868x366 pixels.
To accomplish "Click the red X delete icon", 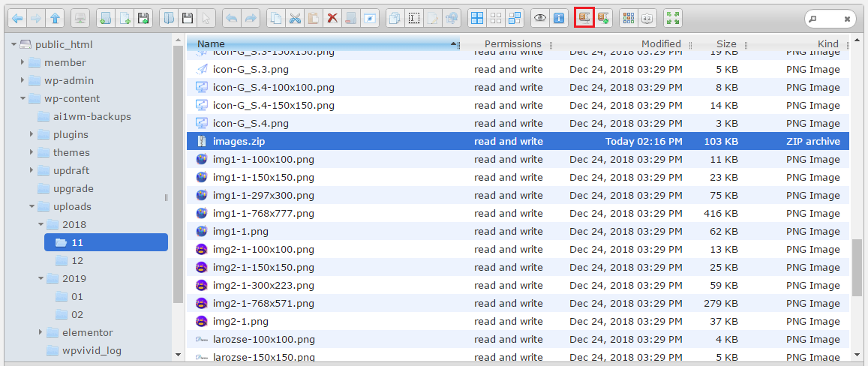I will [332, 18].
